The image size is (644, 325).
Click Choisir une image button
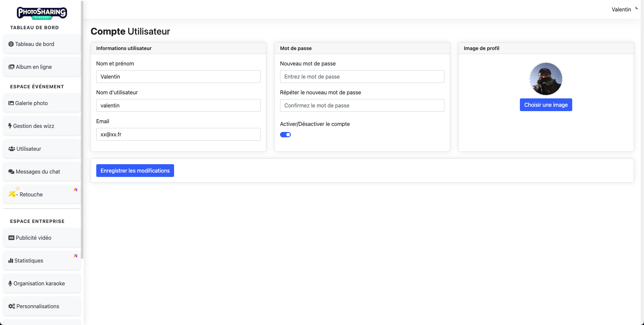(x=546, y=105)
